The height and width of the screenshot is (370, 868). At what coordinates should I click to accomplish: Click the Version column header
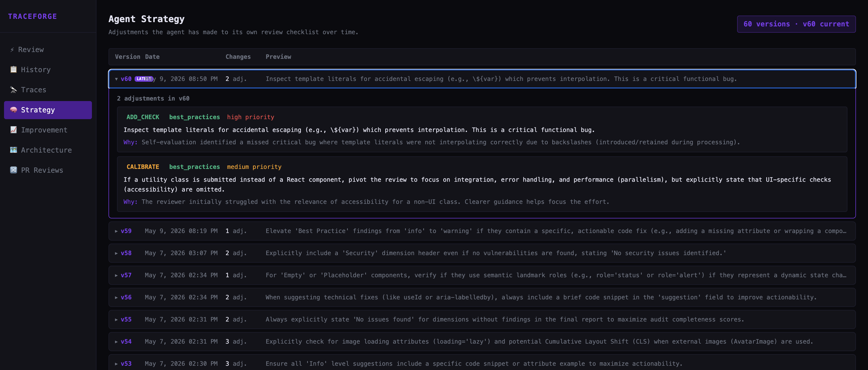coord(127,57)
